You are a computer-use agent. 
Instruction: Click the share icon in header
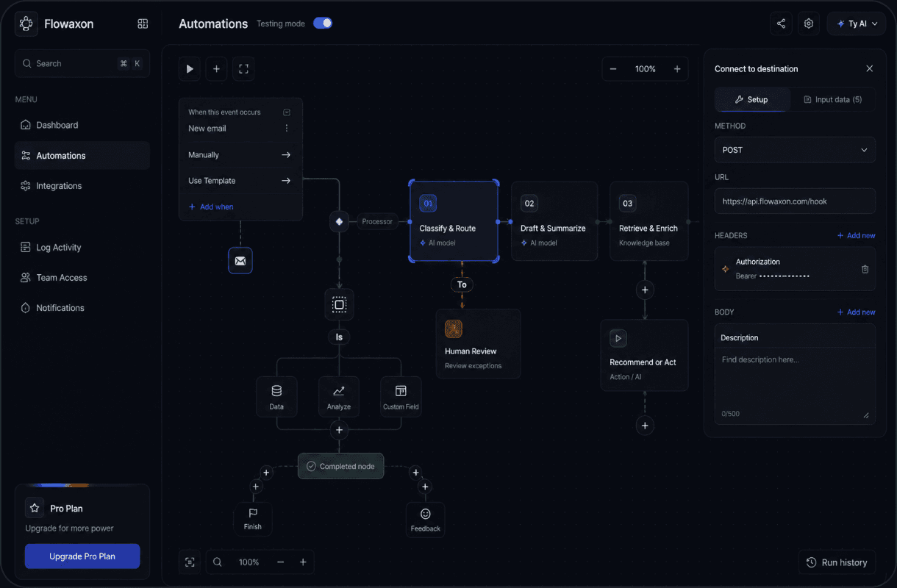[781, 24]
